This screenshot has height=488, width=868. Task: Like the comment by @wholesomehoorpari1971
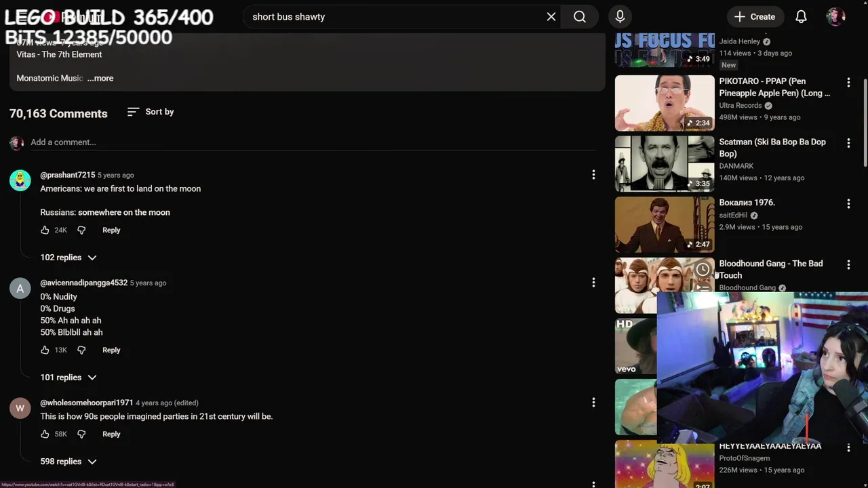[x=45, y=434]
